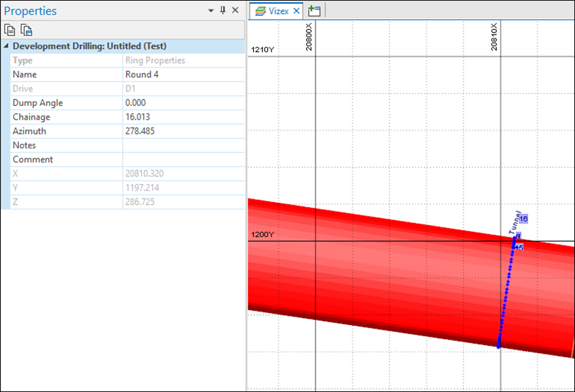The height and width of the screenshot is (392, 575).
Task: Click the 20800X grid label
Action: pos(309,36)
